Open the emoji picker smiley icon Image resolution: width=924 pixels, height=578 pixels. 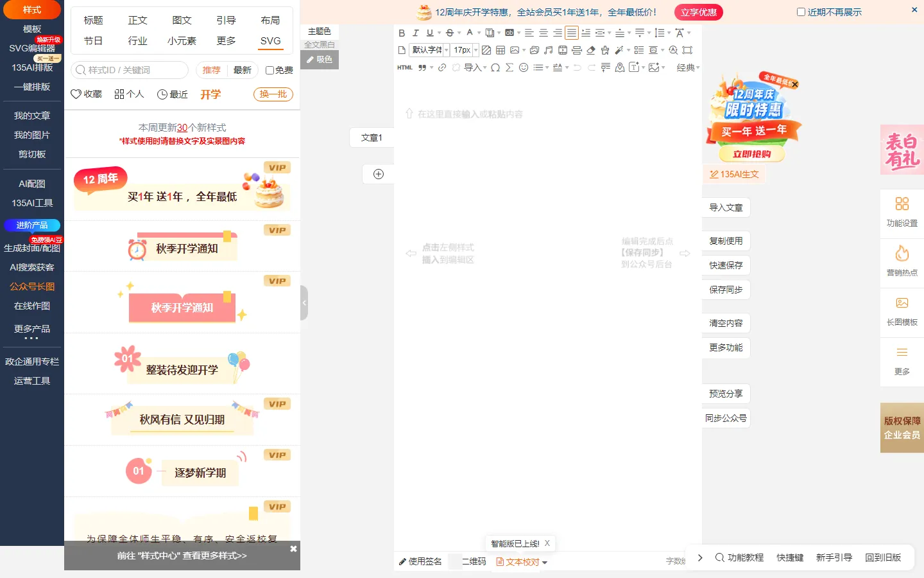[x=524, y=67]
